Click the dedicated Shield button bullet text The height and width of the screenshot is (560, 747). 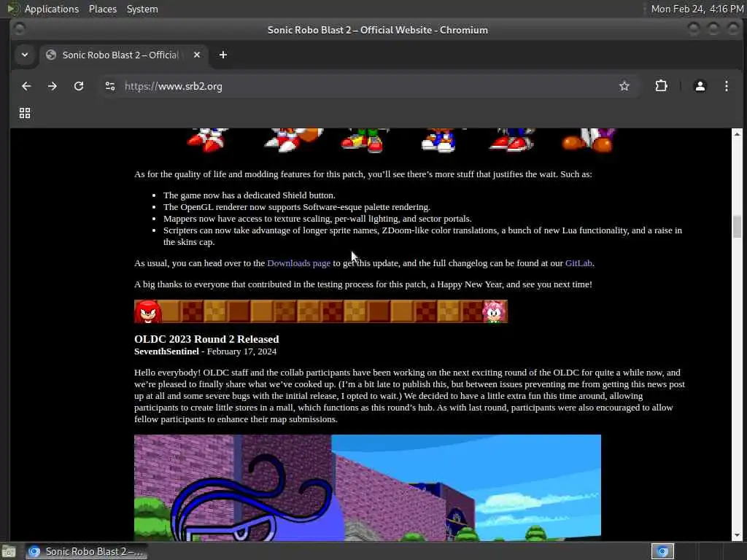[x=249, y=195]
